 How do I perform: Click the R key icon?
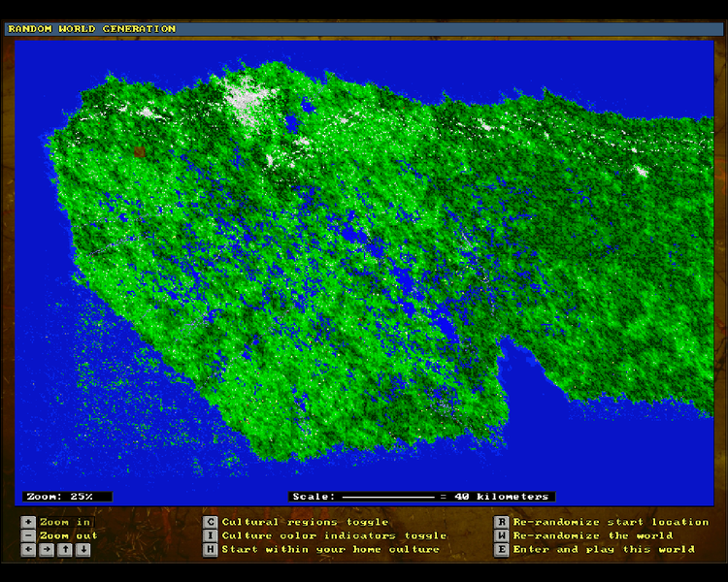501,522
